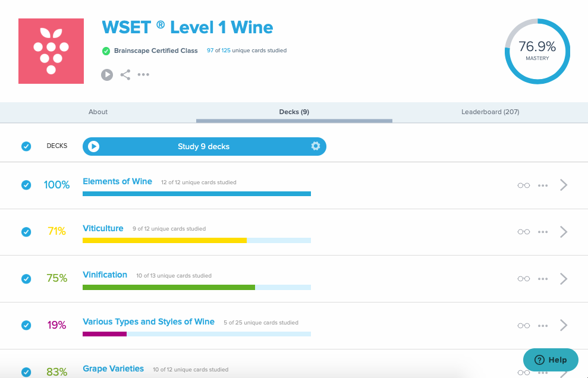Toggle the DECKS select-all checkbox
Image resolution: width=588 pixels, height=378 pixels.
[x=26, y=146]
